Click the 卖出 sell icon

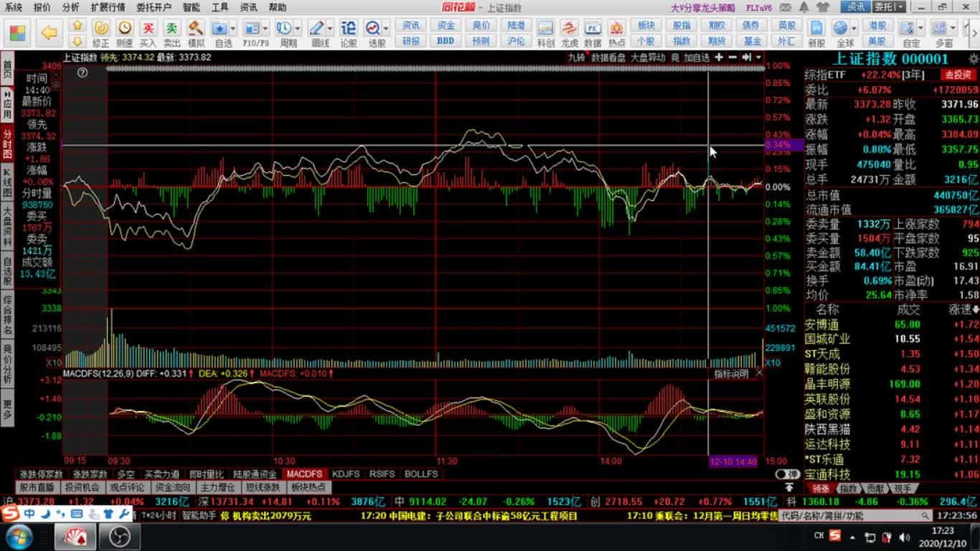click(x=172, y=28)
